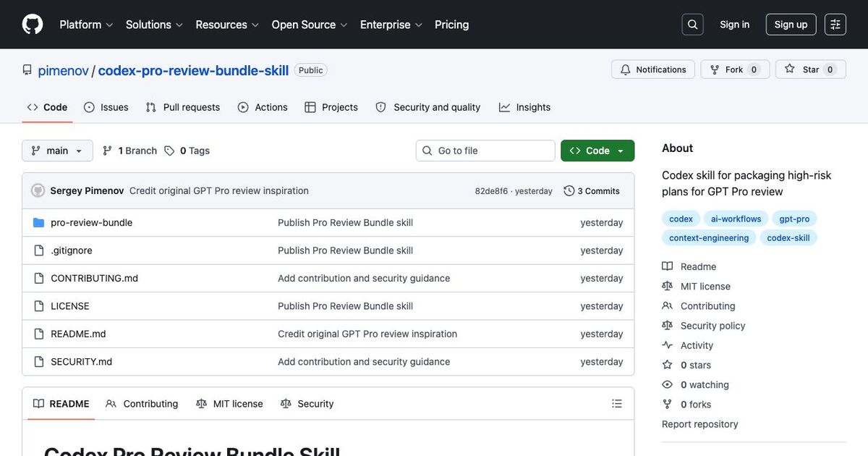Click the Sign in link
The image size is (868, 456).
[734, 25]
